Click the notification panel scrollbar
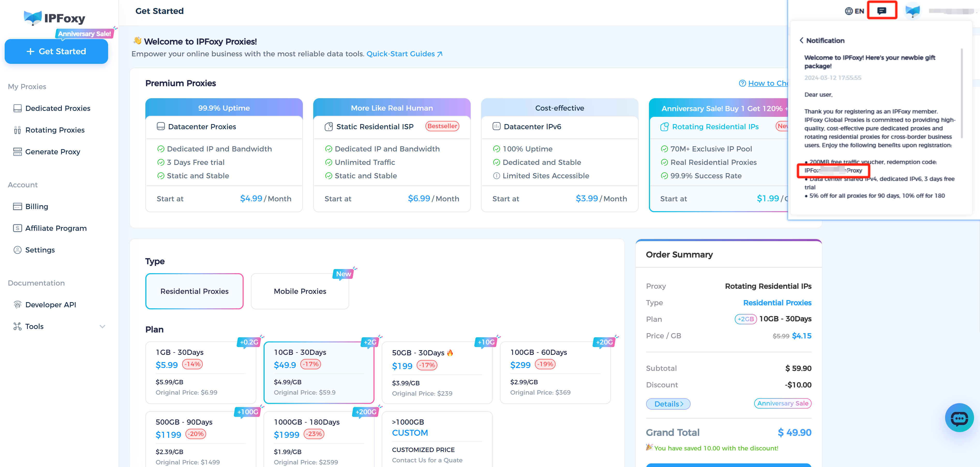The width and height of the screenshot is (980, 467). pos(962,93)
